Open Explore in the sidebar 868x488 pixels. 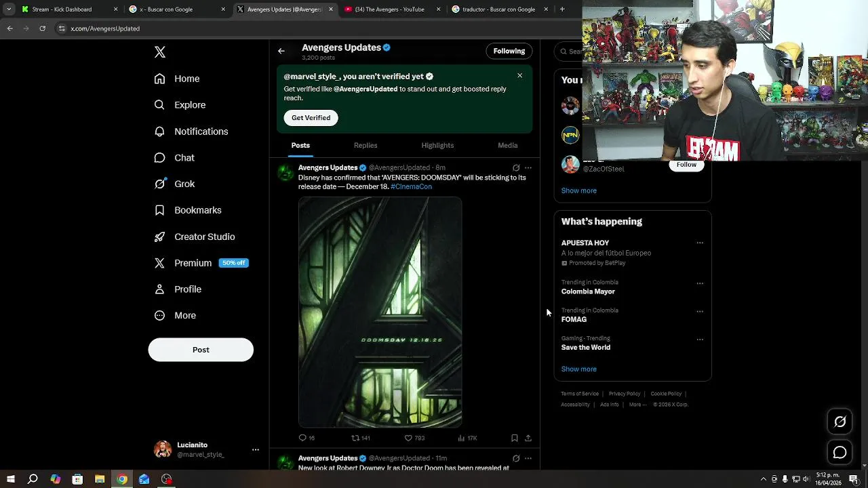pos(180,105)
